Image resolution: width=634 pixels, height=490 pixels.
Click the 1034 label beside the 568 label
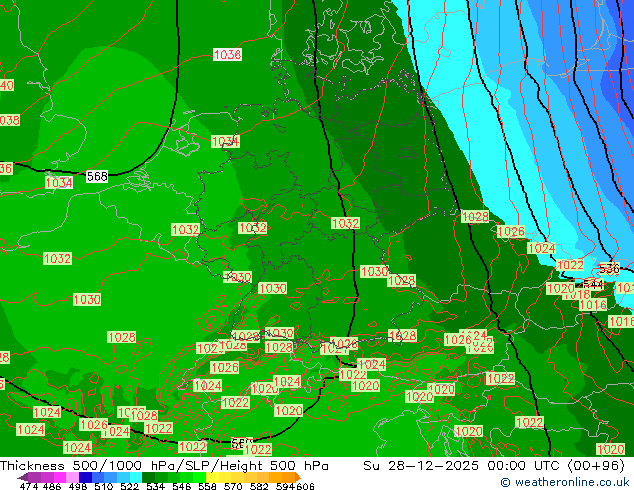point(59,183)
